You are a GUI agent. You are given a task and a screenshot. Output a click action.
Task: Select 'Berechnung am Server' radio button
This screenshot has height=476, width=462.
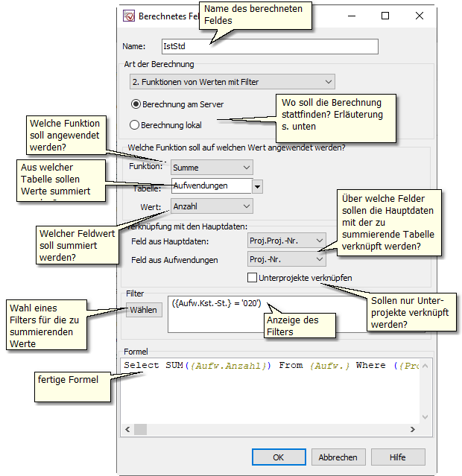click(136, 104)
